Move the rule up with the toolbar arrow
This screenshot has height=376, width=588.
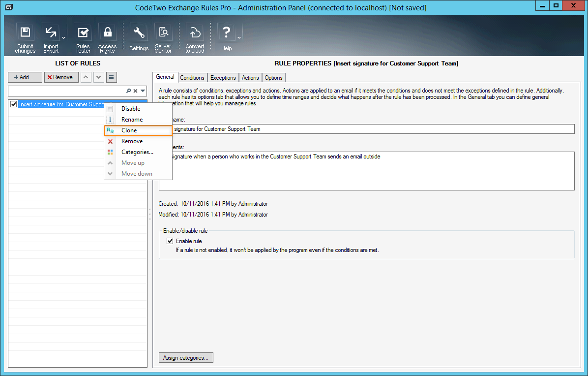pos(86,77)
